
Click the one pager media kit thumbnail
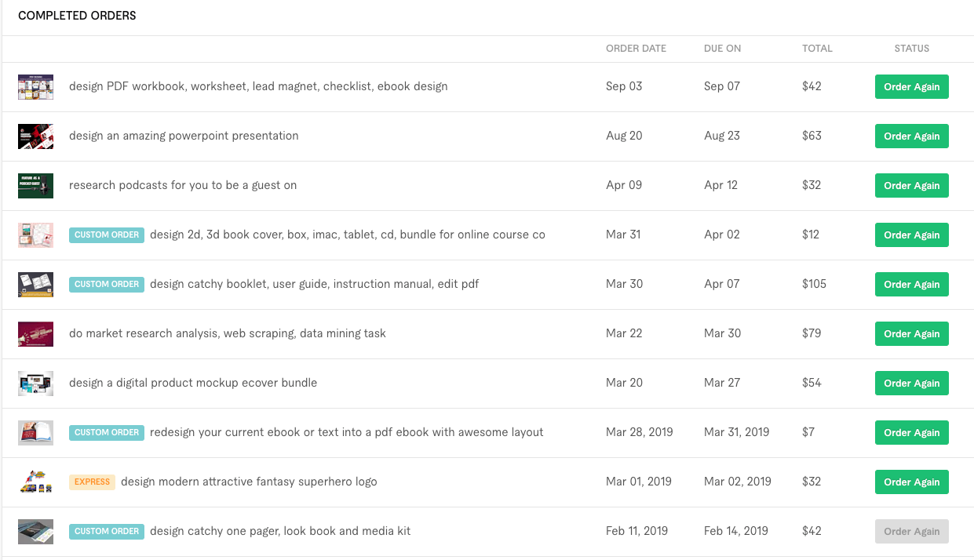[x=35, y=532]
